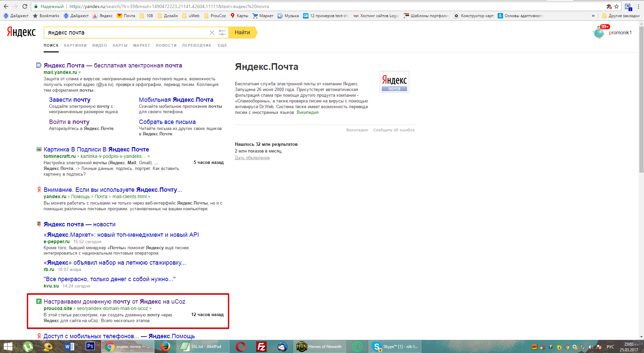Reload the page with refresh icon
This screenshot has width=644, height=353.
pos(25,6)
